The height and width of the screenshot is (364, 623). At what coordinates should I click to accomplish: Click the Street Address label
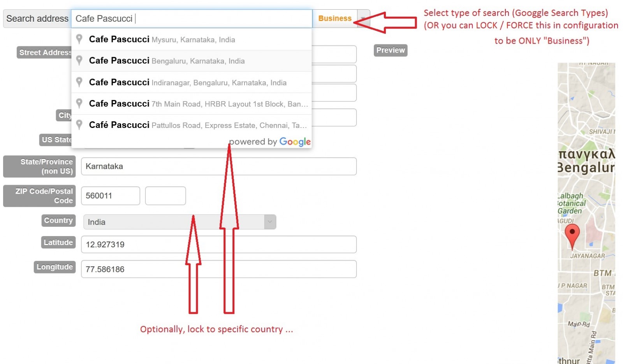pos(45,52)
